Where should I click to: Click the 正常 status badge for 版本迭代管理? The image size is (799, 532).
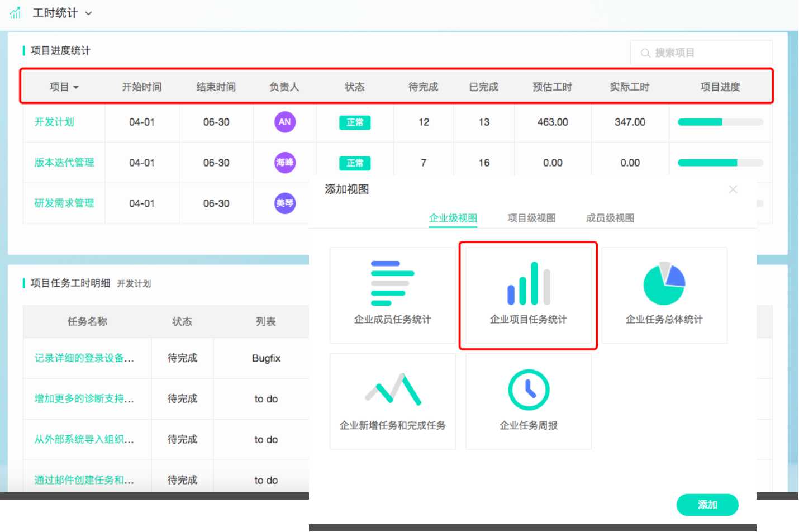[x=355, y=163]
